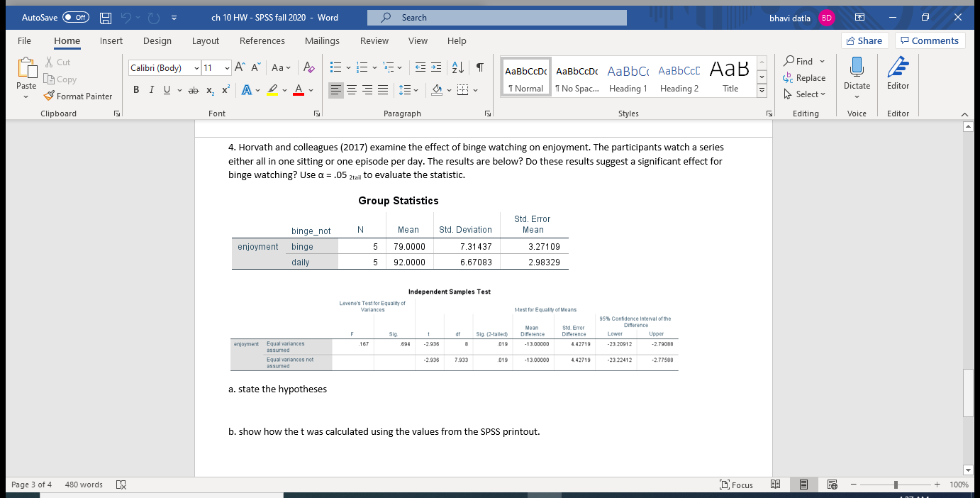Screen dimensions: 980x498
Task: Apply strikethrough formatting
Action: pyautogui.click(x=192, y=90)
